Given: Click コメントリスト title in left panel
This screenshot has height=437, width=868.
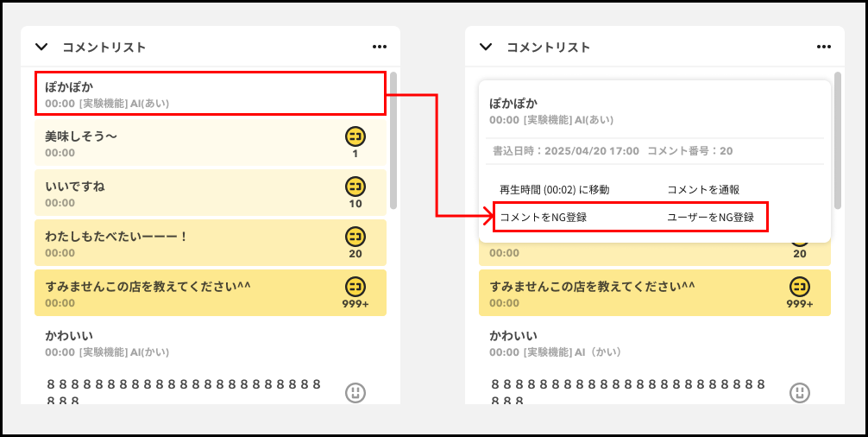Looking at the screenshot, I should pyautogui.click(x=104, y=47).
